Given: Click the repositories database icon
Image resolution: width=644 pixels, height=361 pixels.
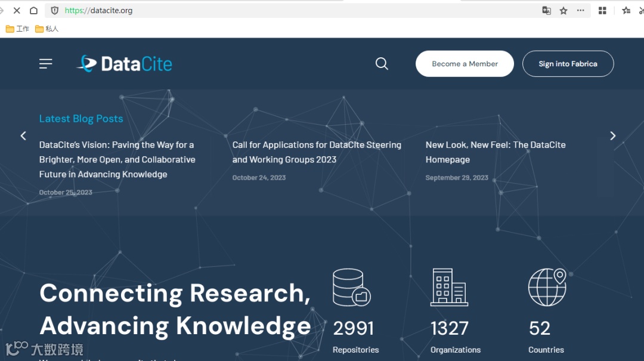Looking at the screenshot, I should tap(352, 288).
